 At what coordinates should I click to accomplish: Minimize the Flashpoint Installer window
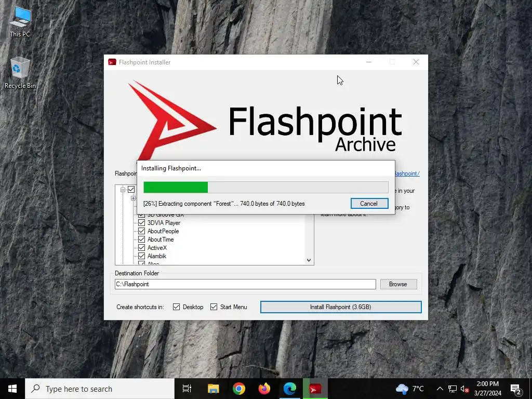click(x=369, y=62)
